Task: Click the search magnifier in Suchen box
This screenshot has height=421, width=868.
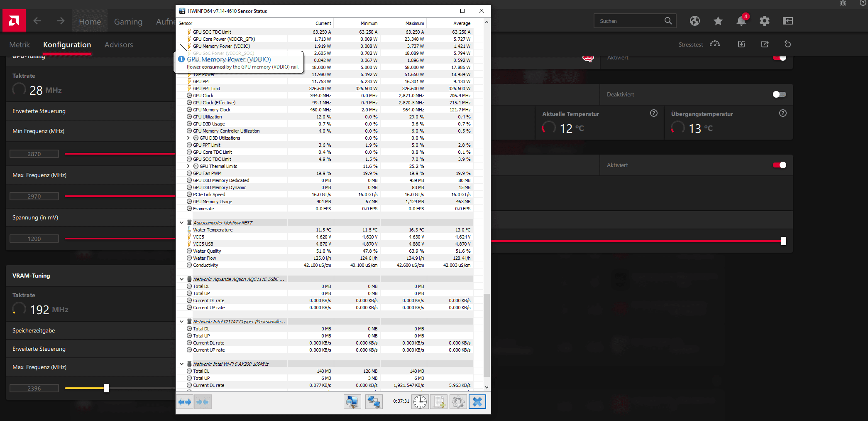Action: pos(668,21)
